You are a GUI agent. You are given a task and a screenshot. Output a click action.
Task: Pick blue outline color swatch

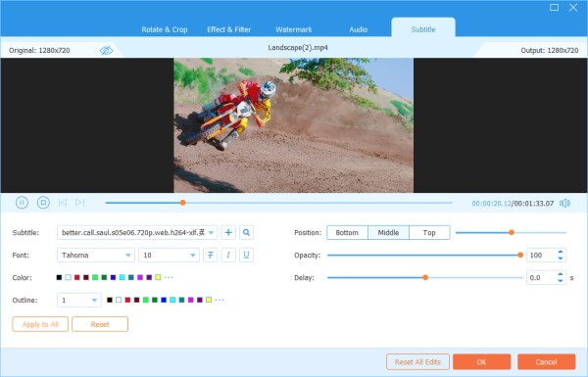tap(164, 301)
